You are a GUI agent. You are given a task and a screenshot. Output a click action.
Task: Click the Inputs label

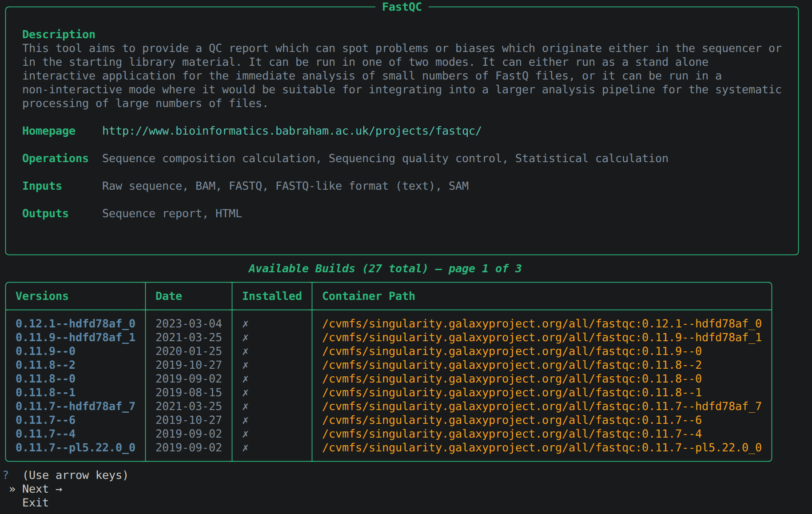[x=42, y=186]
